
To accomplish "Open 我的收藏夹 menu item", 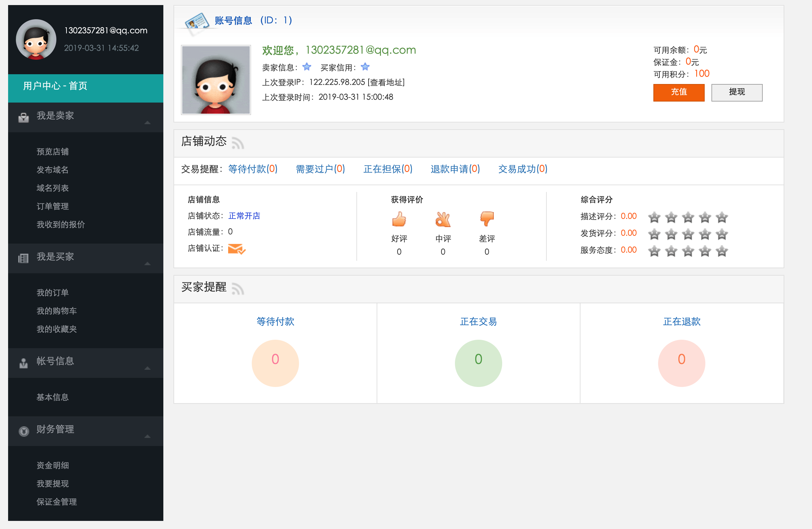I will coord(57,329).
